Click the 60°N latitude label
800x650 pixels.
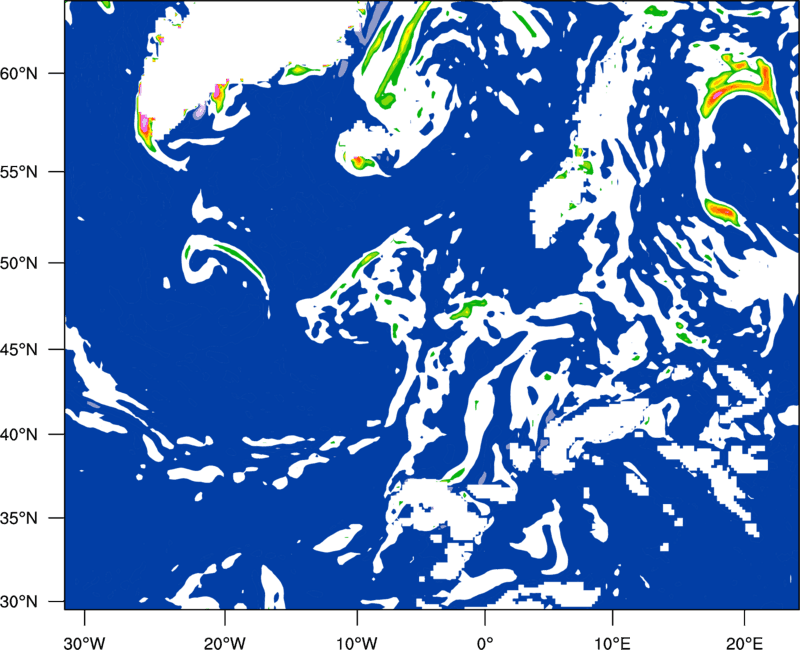tap(19, 73)
